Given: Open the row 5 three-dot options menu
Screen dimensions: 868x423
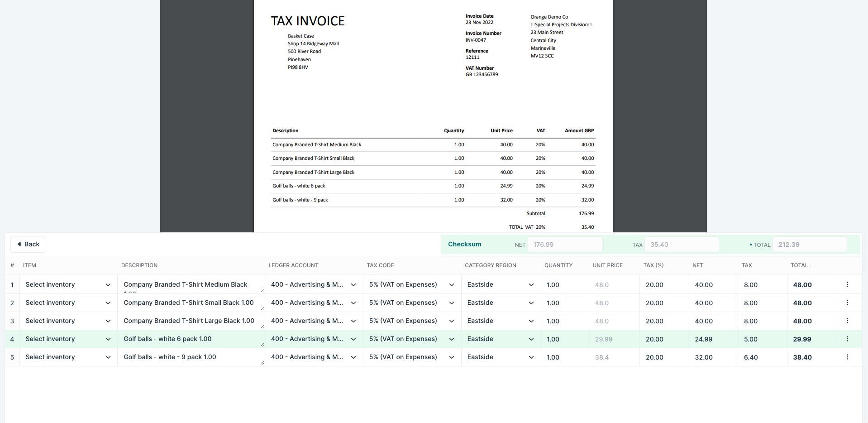Looking at the screenshot, I should pyautogui.click(x=847, y=357).
